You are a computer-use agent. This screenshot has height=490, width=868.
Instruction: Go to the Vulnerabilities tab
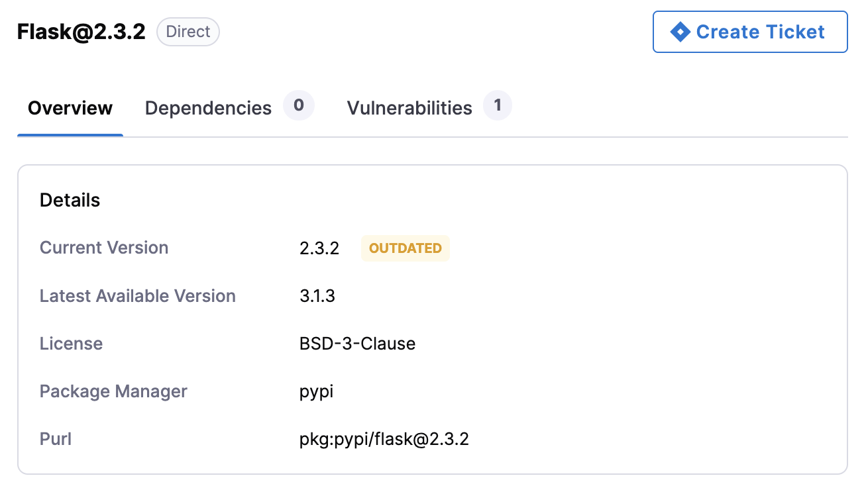(409, 108)
